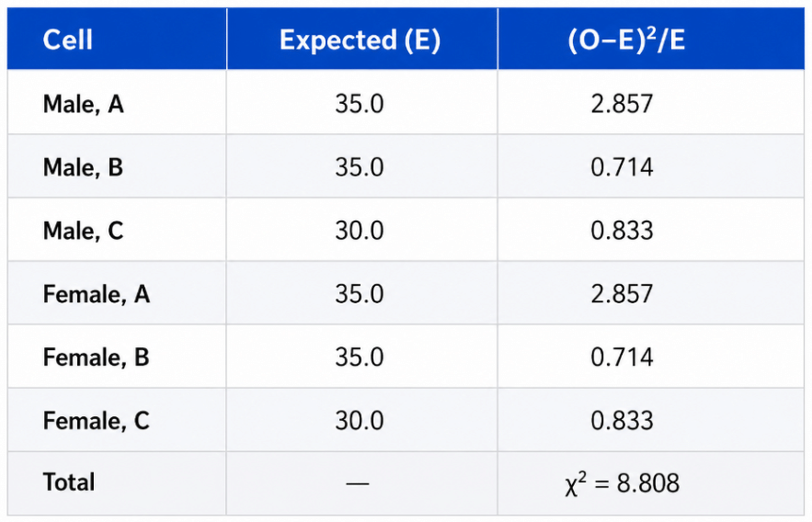
Task: Click the Male, B row label
Action: tap(84, 167)
